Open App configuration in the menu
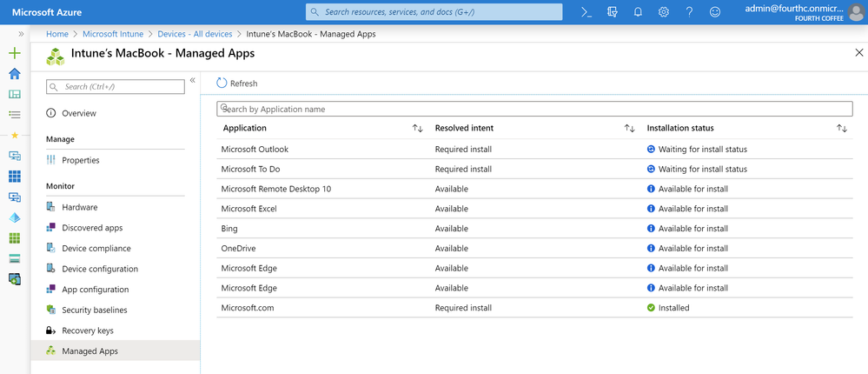Screen dimensions: 868x374 point(116,290)
